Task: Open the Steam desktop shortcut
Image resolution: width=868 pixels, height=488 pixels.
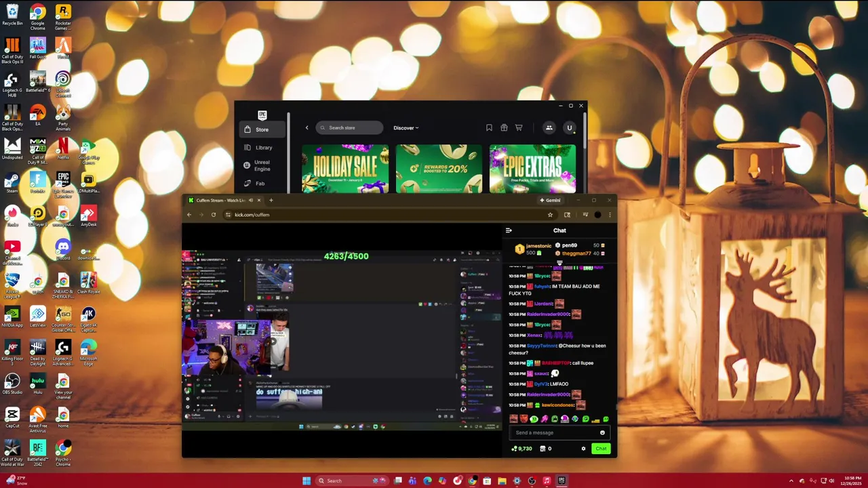Action: point(12,183)
